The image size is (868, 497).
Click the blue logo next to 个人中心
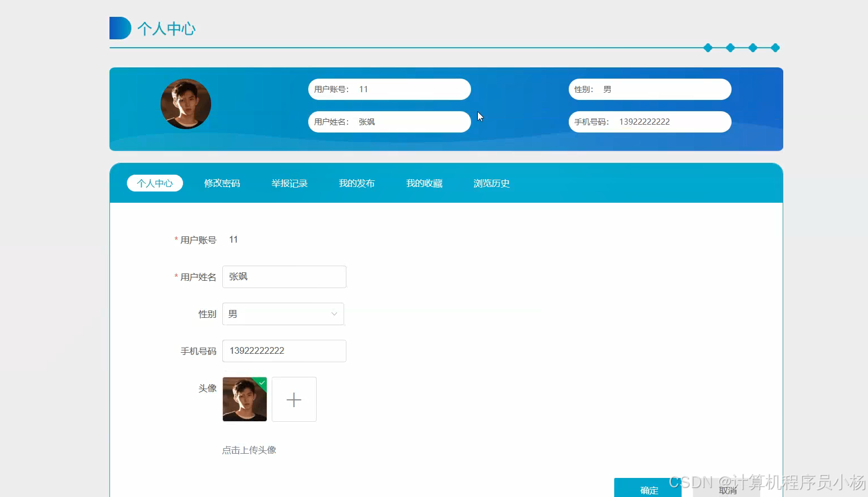point(120,28)
